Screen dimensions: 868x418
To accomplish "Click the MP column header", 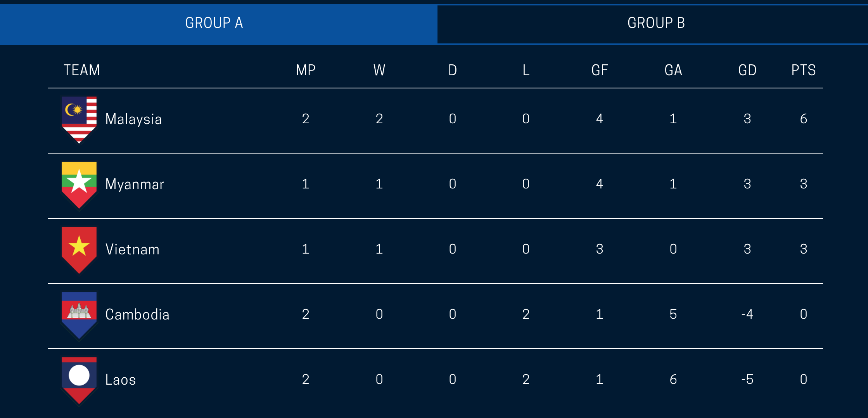I will (x=306, y=70).
